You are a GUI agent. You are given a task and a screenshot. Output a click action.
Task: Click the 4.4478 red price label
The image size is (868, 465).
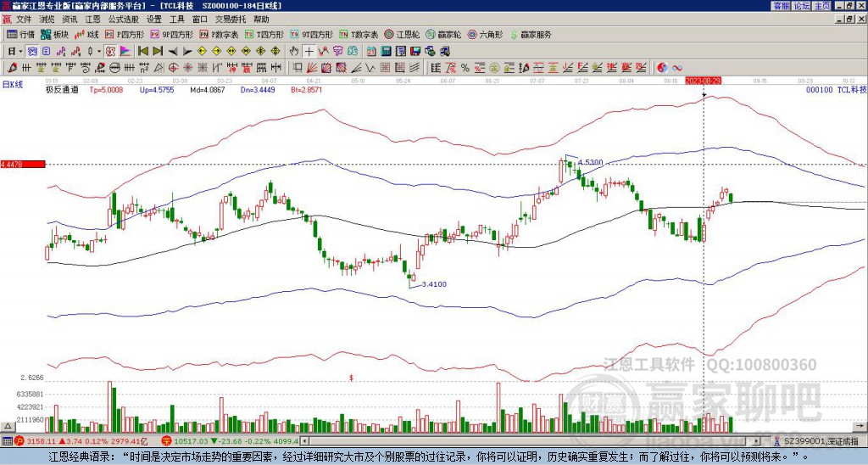click(23, 165)
